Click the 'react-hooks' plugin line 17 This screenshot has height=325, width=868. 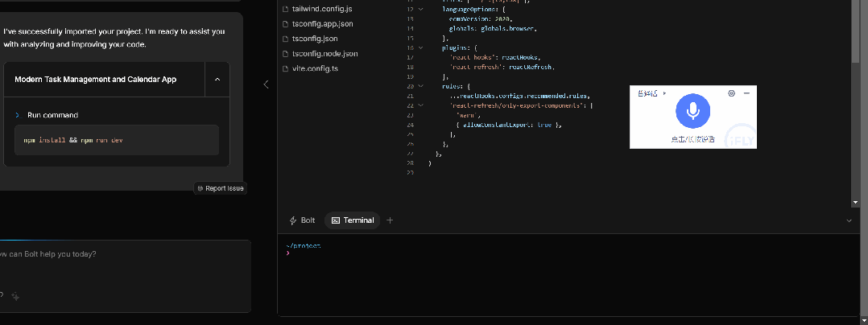click(495, 57)
